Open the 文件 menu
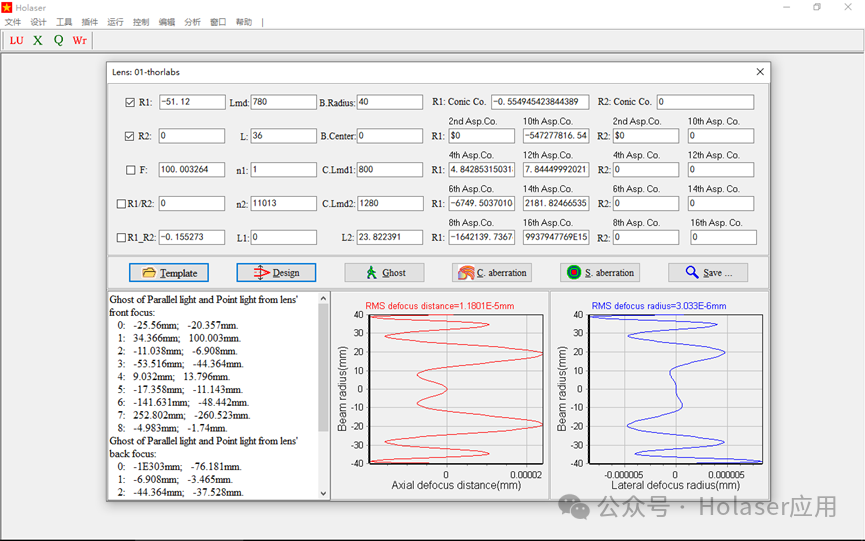This screenshot has width=865, height=541. pyautogui.click(x=13, y=22)
